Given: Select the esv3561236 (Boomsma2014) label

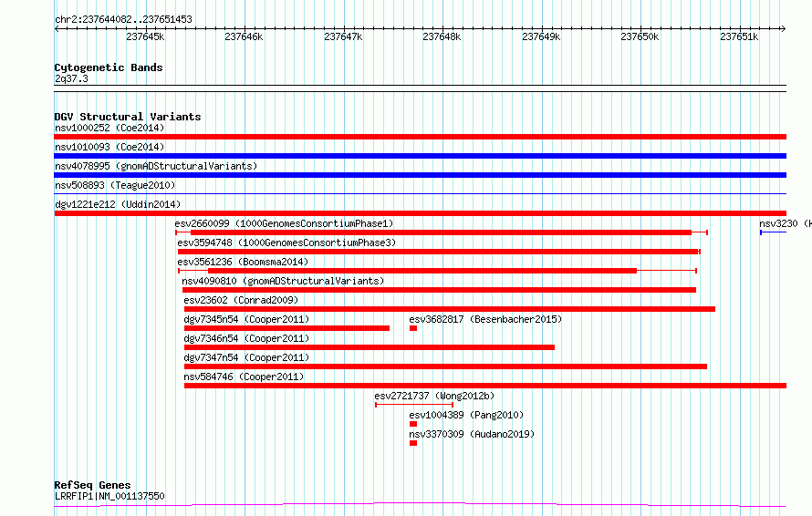Looking at the screenshot, I should tap(243, 262).
